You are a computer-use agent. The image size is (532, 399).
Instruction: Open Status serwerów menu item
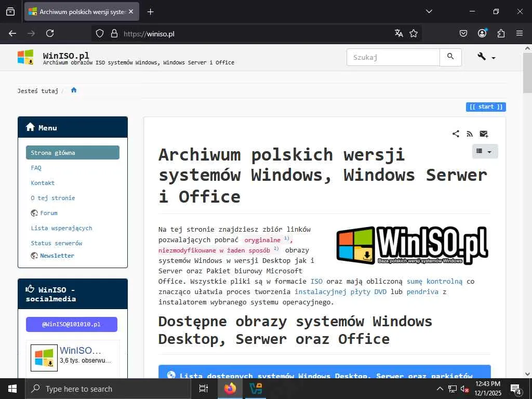coord(56,243)
